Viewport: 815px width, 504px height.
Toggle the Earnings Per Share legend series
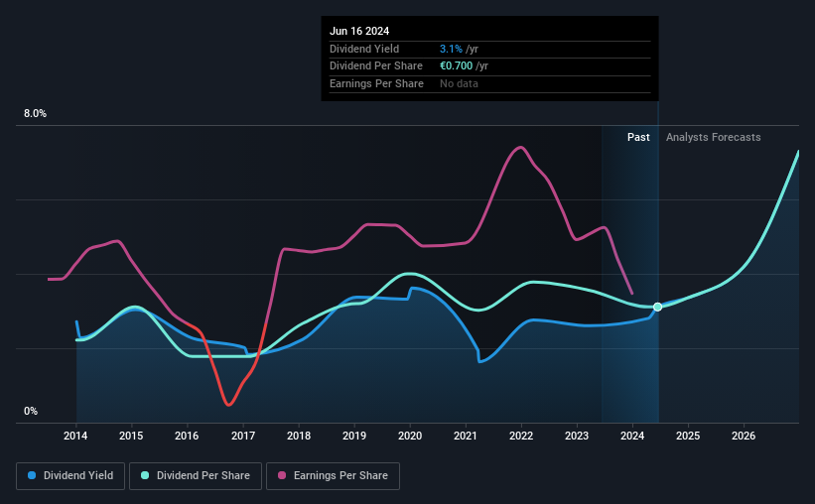pos(333,476)
